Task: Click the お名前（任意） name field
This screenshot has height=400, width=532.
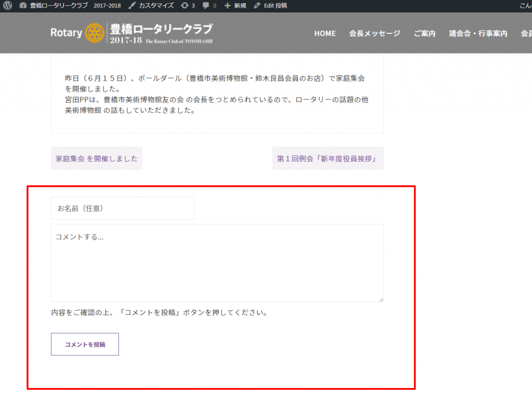Action: [x=123, y=208]
